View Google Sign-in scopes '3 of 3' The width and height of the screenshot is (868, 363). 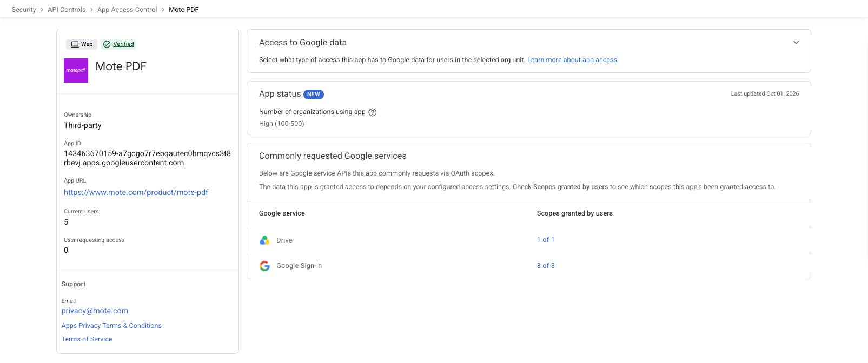pyautogui.click(x=546, y=266)
